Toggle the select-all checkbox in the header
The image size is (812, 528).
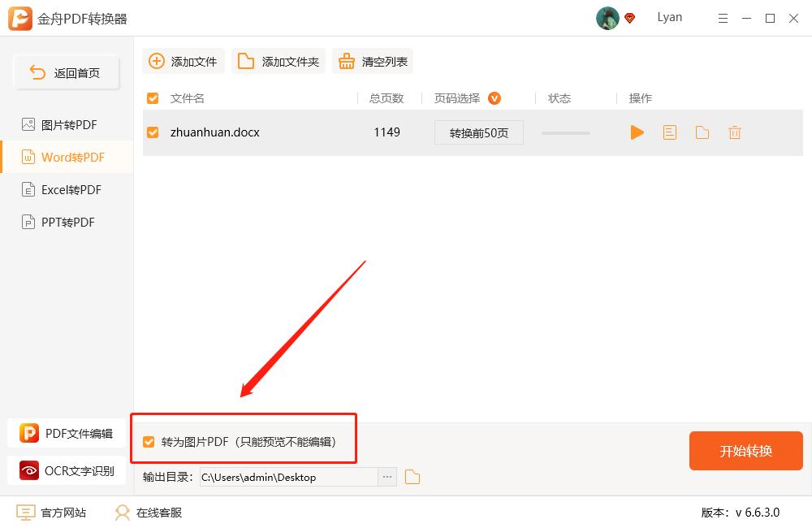click(x=152, y=97)
